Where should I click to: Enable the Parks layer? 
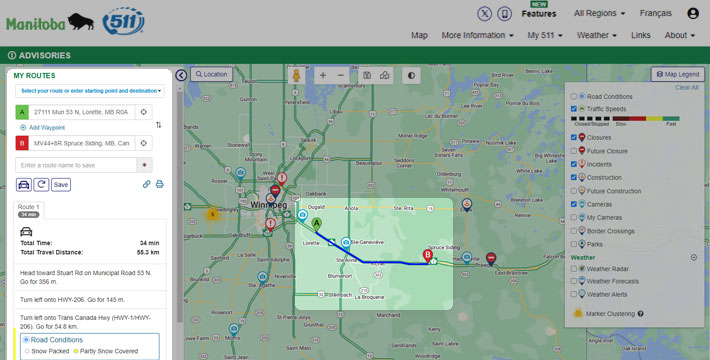tap(574, 244)
